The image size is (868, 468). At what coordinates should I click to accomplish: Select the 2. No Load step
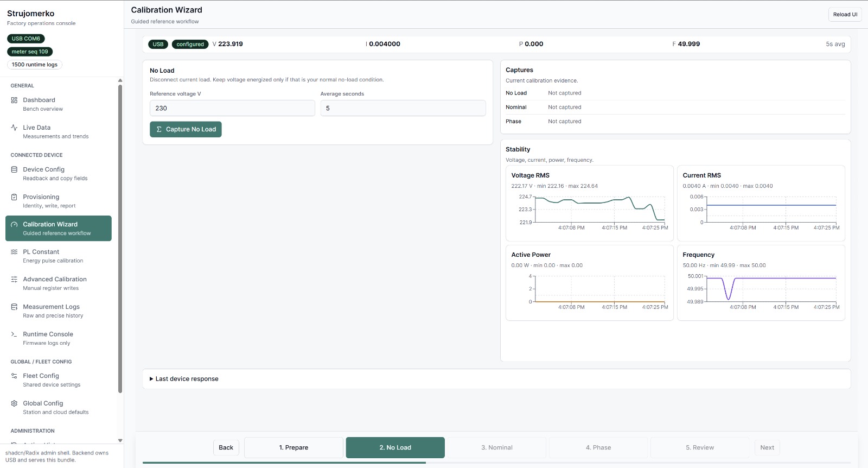(x=395, y=447)
